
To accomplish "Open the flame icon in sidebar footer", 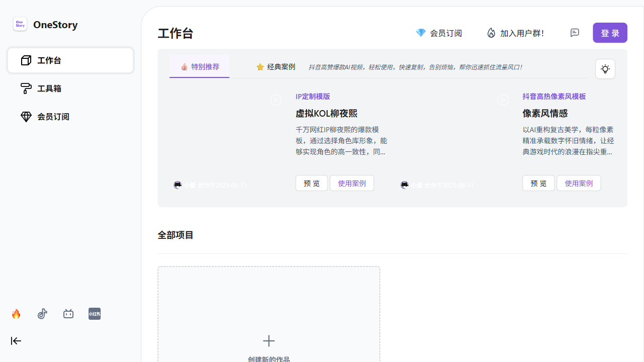I will pyautogui.click(x=16, y=314).
